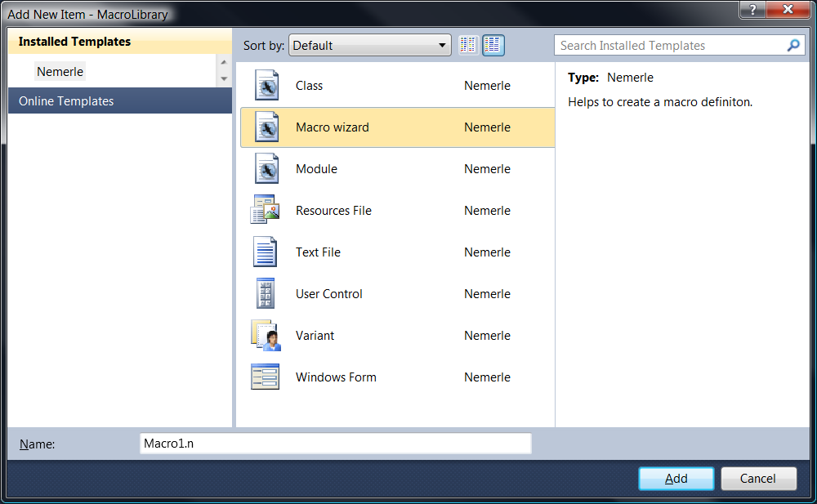Screen dimensions: 817x504
Task: Click the Macro wizard template icon
Action: 266,127
